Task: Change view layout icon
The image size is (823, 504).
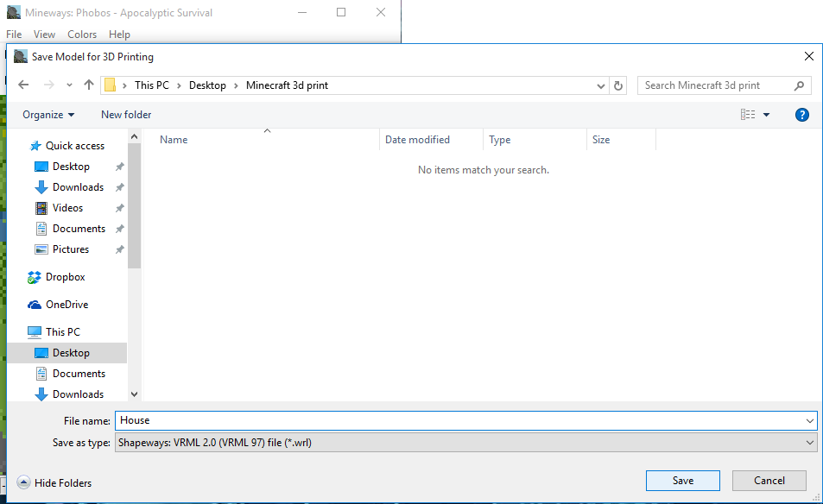Action: coord(748,114)
